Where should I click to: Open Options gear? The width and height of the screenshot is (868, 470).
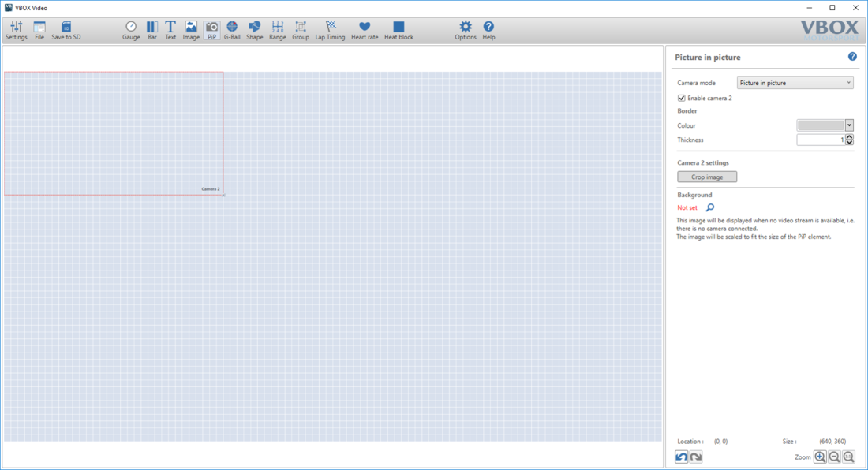click(x=465, y=31)
